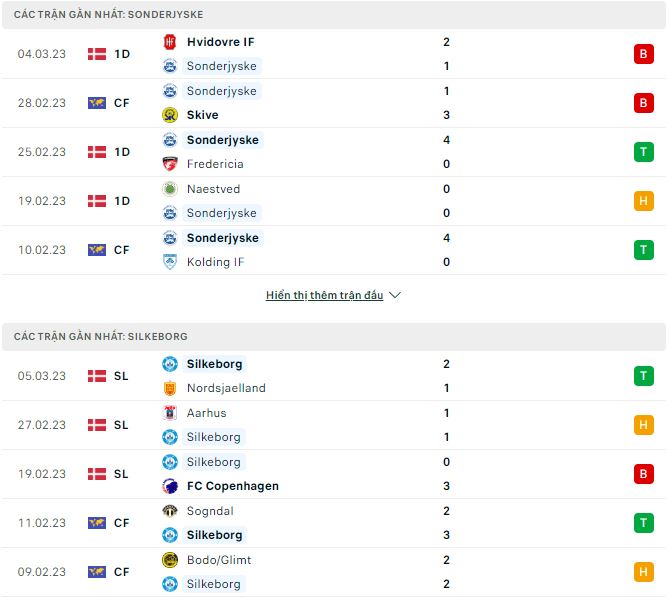
Task: Click the FC Copenhagen club crest
Action: coord(169,486)
